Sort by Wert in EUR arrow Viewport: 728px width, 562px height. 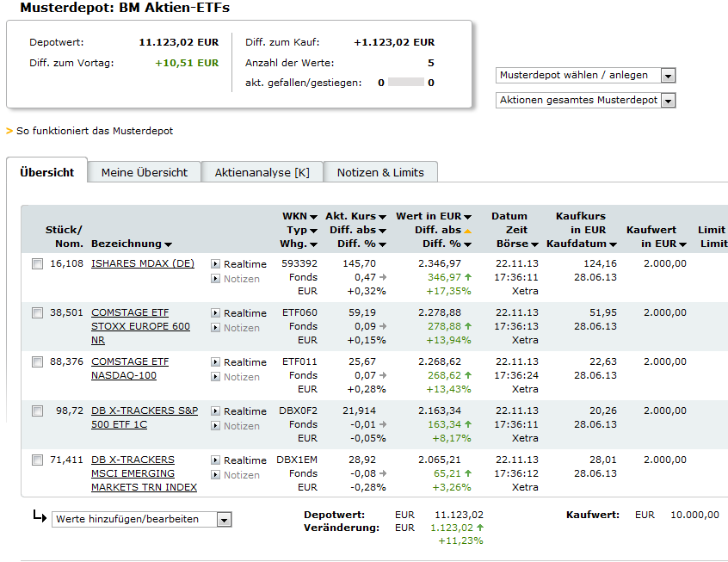coord(467,217)
